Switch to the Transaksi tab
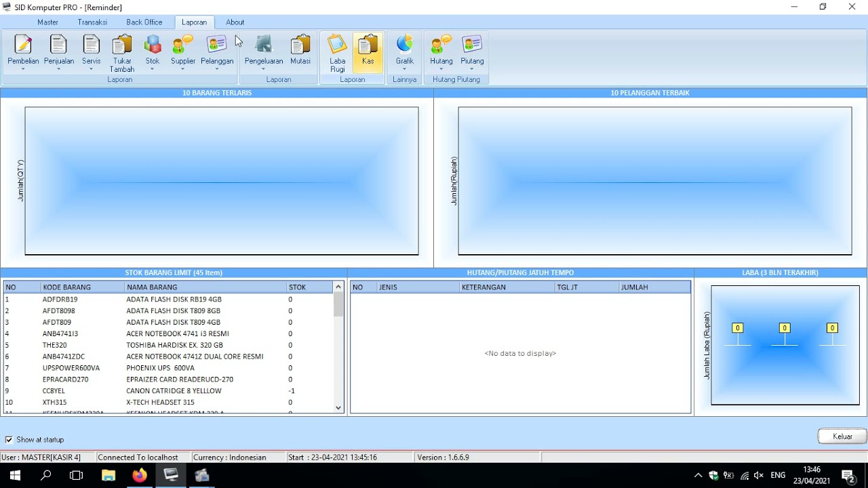Image resolution: width=868 pixels, height=488 pixels. 92,22
